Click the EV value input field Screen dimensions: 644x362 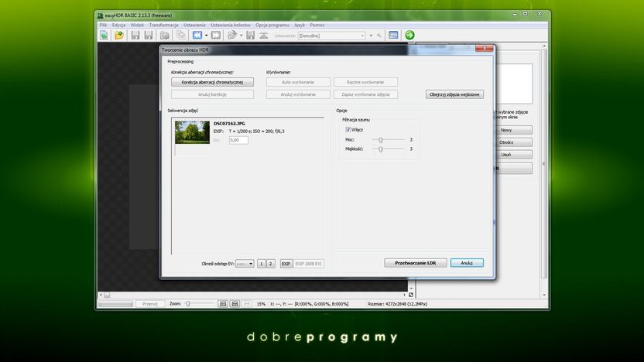pos(238,140)
